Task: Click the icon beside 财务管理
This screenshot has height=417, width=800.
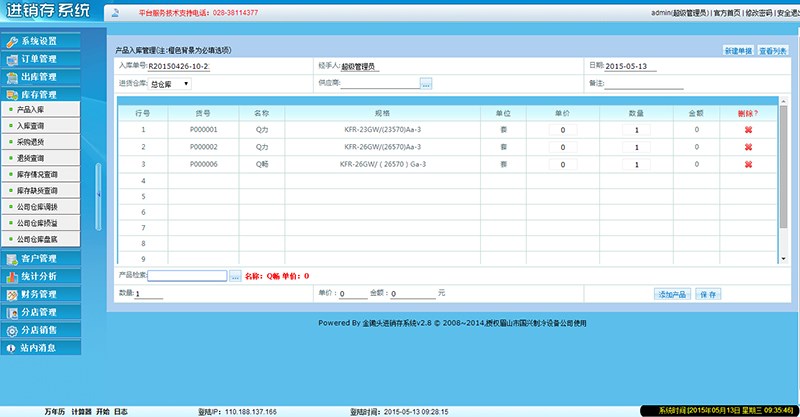Action: [11, 295]
